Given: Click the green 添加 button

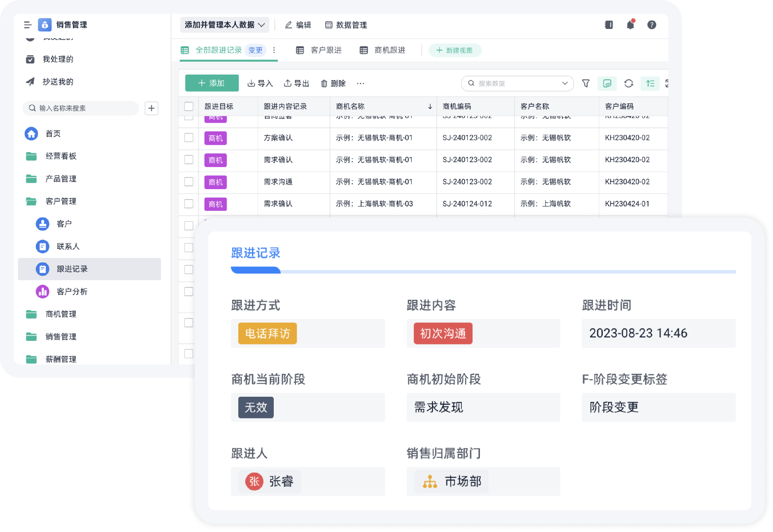Looking at the screenshot, I should [x=212, y=83].
